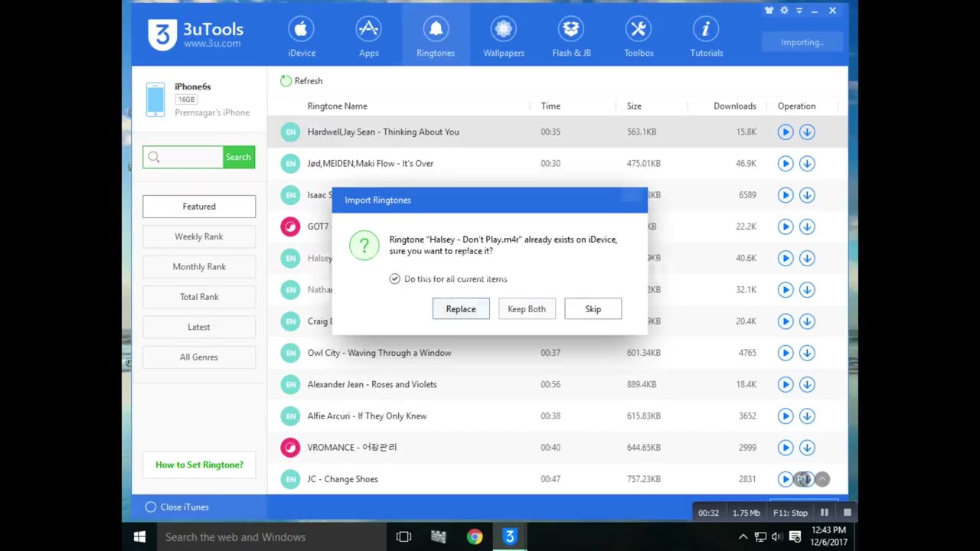This screenshot has width=980, height=551.
Task: Play the ringtone with 40.6K downloads
Action: pyautogui.click(x=786, y=258)
